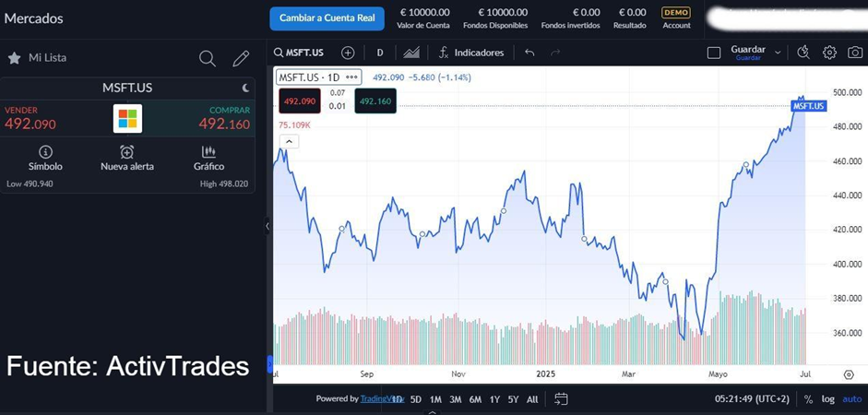
Task: Select the 1M time range
Action: pos(435,399)
